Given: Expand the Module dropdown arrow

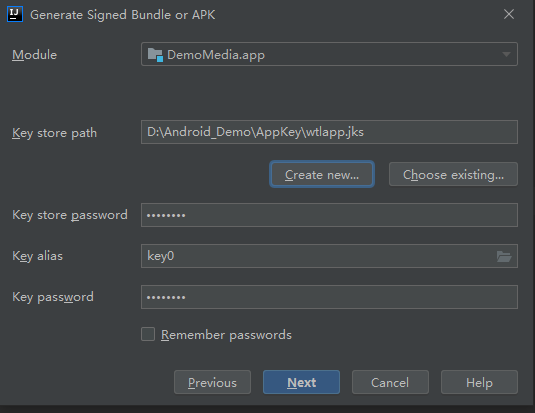Looking at the screenshot, I should (x=506, y=54).
